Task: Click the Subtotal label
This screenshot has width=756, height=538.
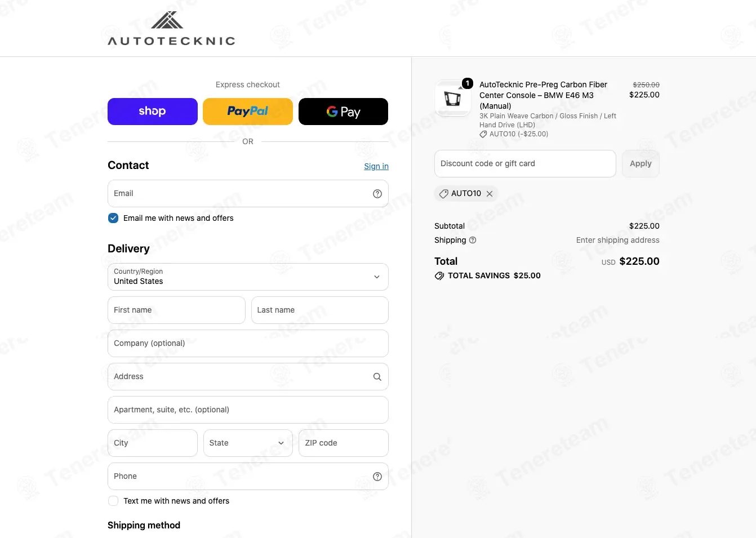Action: tap(450, 226)
